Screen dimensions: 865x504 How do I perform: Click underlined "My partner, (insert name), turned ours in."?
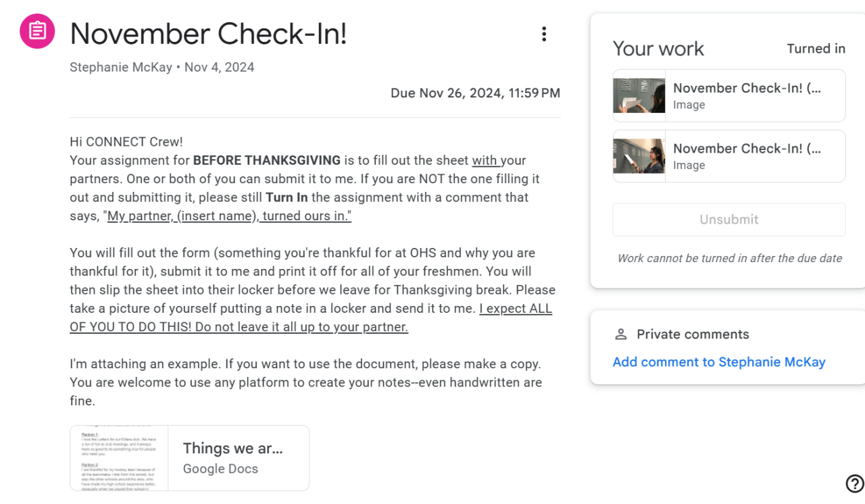coord(229,216)
